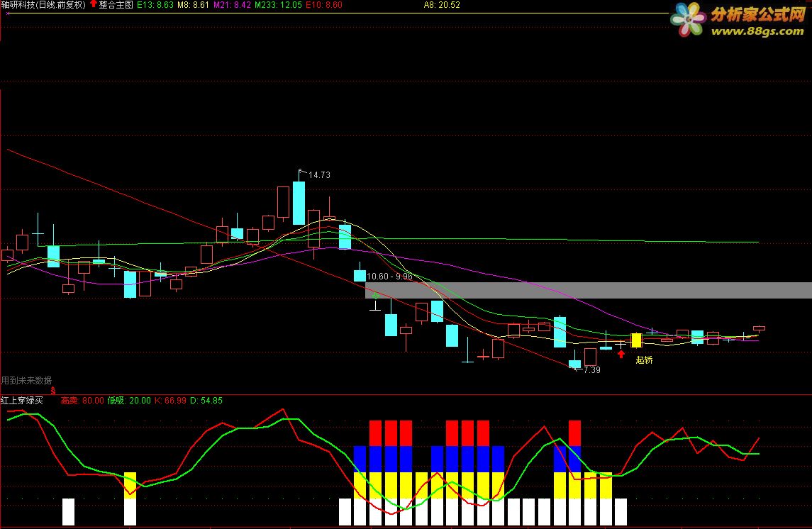Select the 整合主图 indicator name
Viewport: 812px width, 529px height.
click(116, 5)
